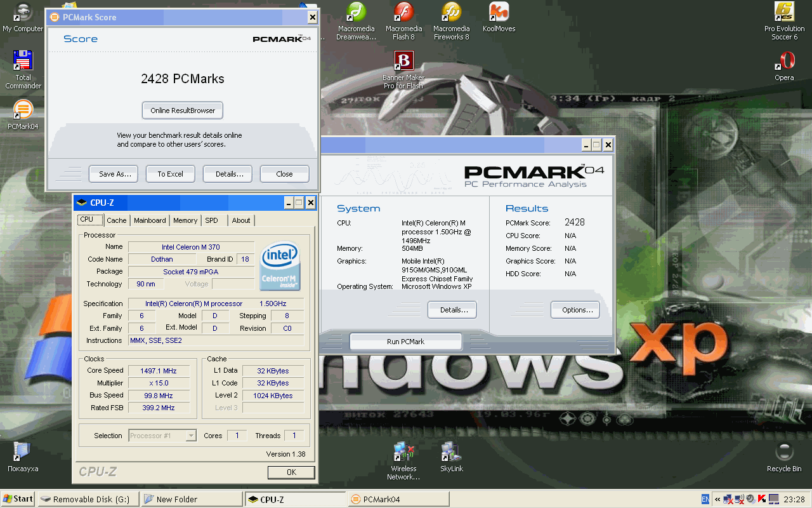Switch to the Mainboard tab
Viewport: 812px width, 508px height.
[150, 220]
